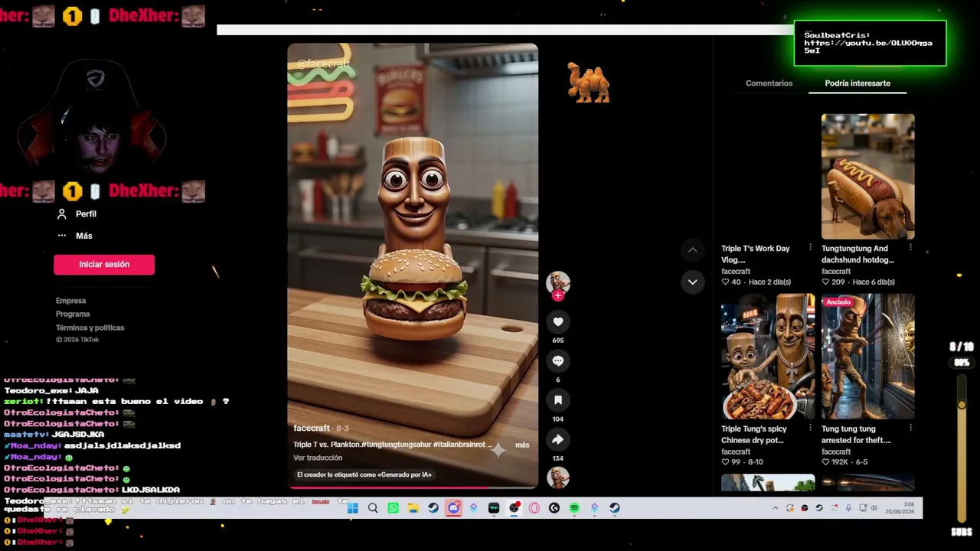
Task: Open Discord from the taskbar
Action: (x=454, y=508)
